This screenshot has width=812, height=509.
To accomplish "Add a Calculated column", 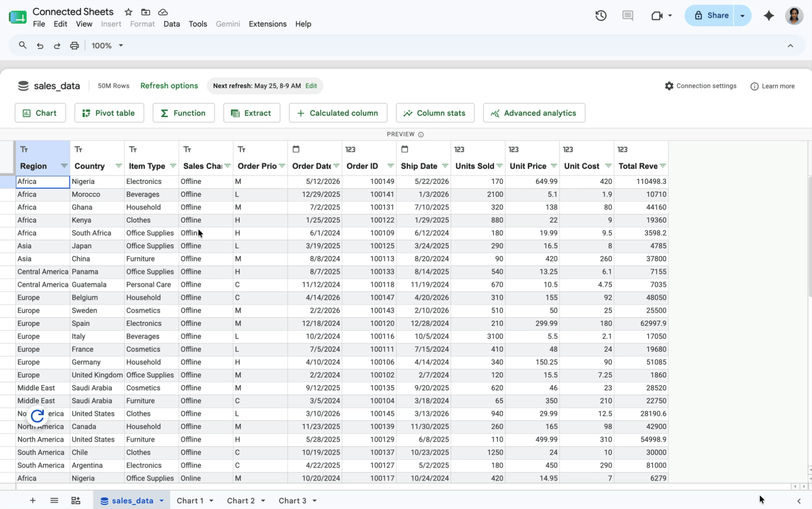I will coord(338,113).
